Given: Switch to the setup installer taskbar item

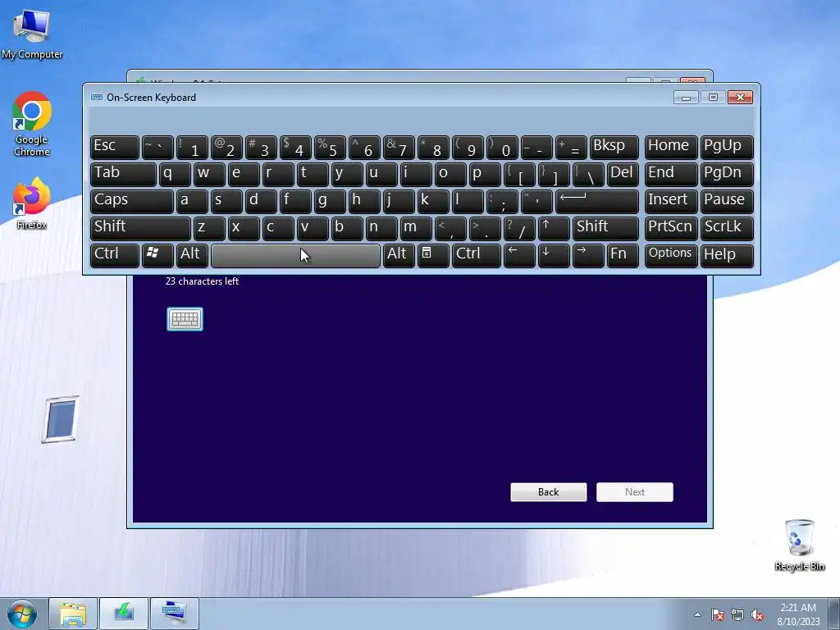Looking at the screenshot, I should tap(124, 614).
